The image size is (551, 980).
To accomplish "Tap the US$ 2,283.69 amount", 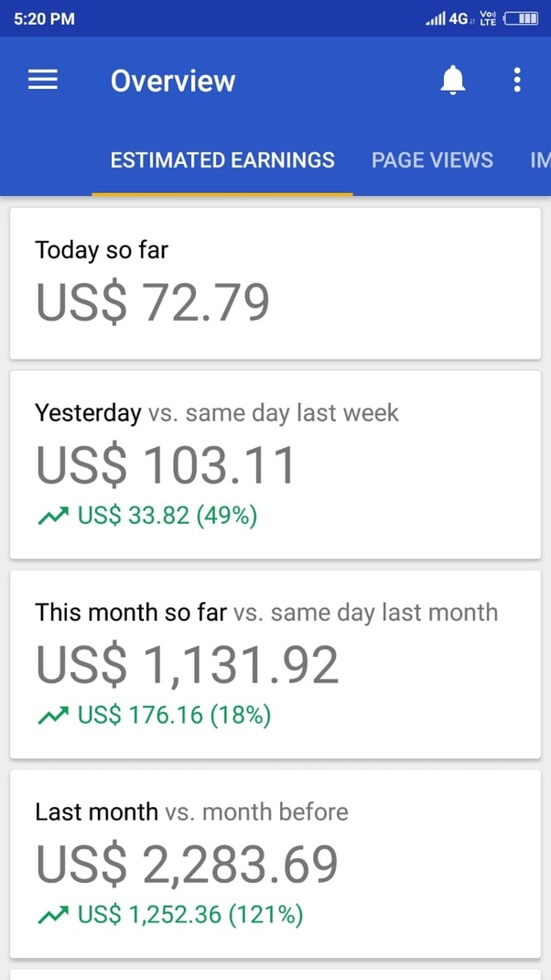I will pyautogui.click(x=187, y=865).
